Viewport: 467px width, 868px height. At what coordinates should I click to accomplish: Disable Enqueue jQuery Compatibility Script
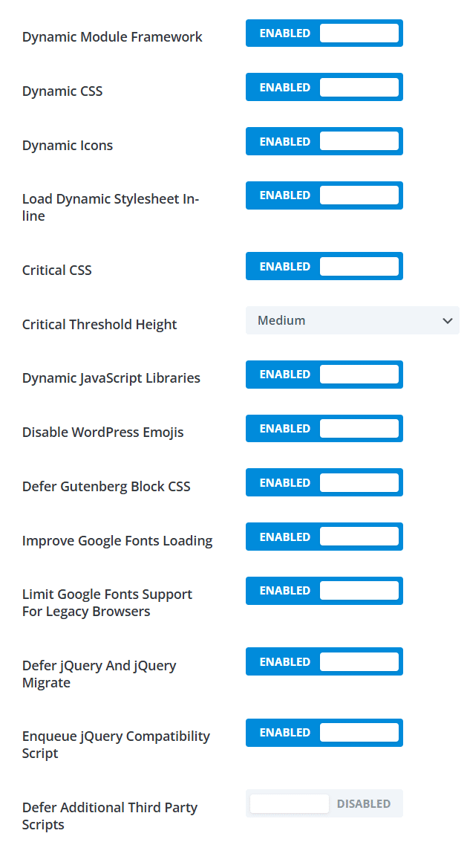point(324,733)
